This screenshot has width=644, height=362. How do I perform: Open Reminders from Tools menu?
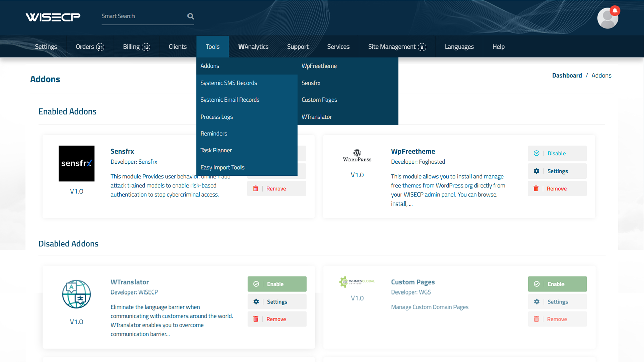(x=247, y=133)
